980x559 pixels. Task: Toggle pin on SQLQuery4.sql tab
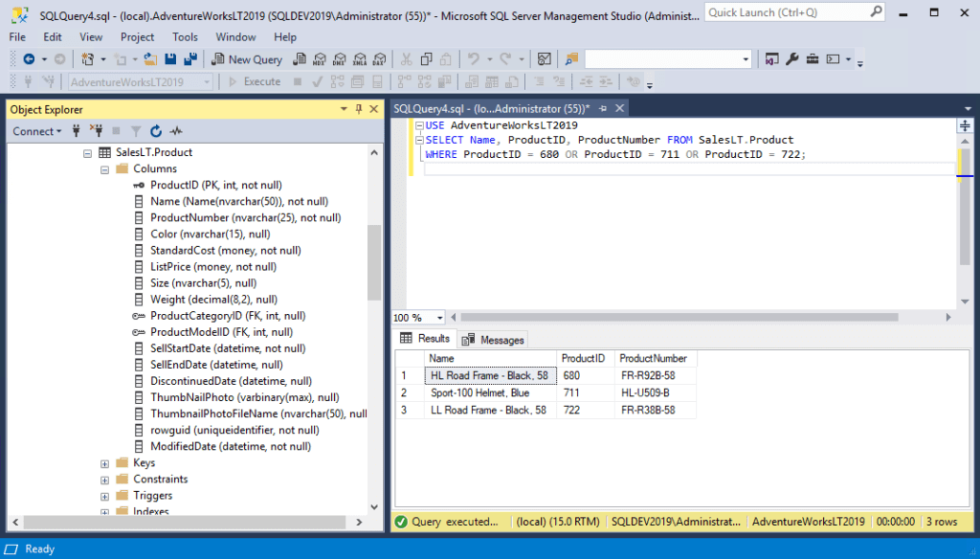[x=603, y=108]
